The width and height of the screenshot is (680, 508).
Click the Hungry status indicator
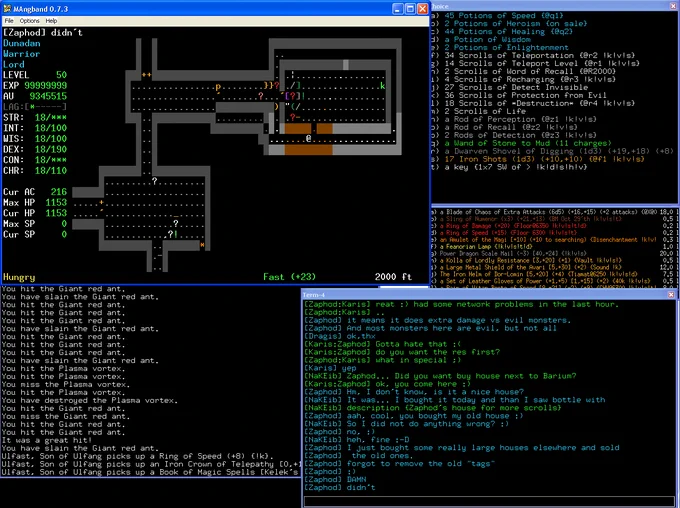[x=19, y=277]
